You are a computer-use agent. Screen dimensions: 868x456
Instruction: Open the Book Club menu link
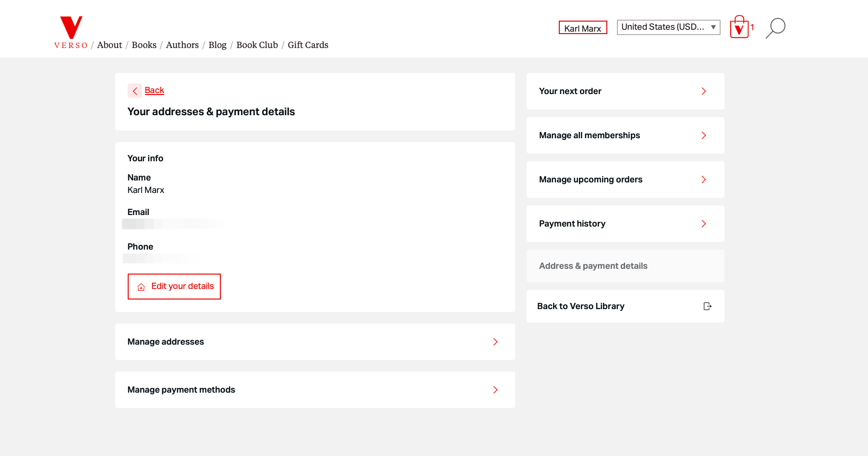257,45
